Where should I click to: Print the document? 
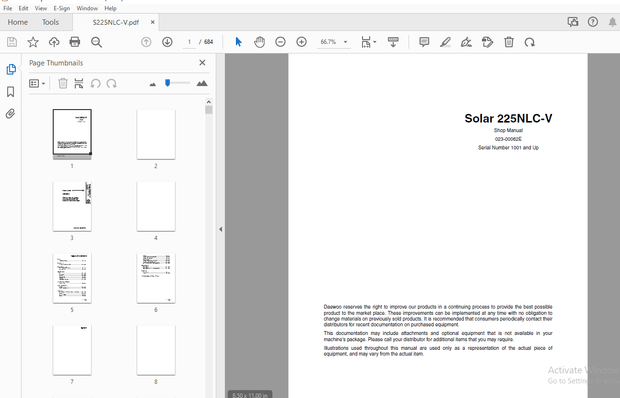pyautogui.click(x=75, y=42)
